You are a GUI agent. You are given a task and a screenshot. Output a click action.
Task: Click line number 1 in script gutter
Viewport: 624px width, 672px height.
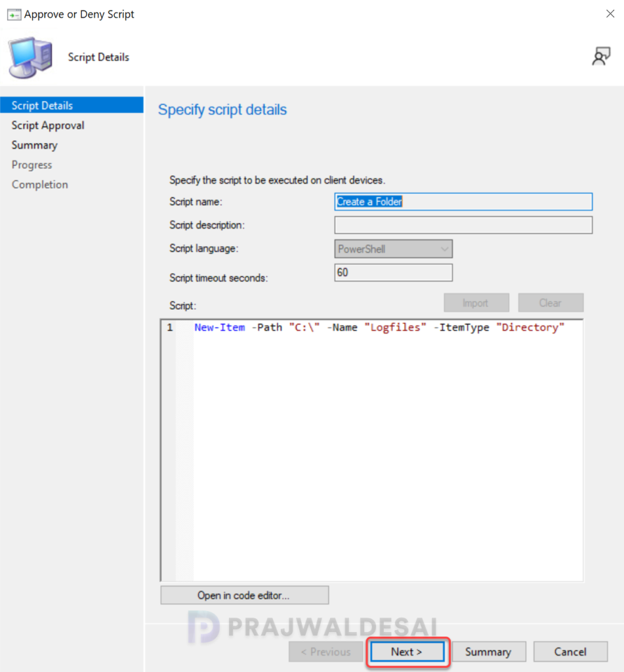coord(170,327)
